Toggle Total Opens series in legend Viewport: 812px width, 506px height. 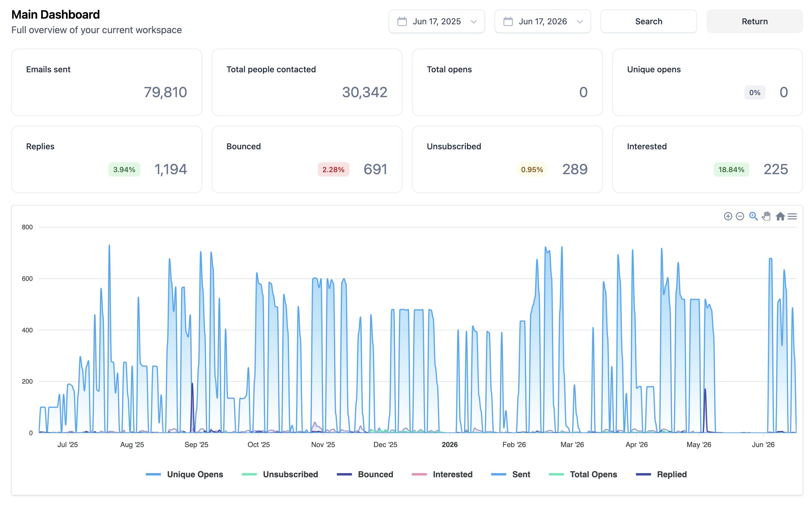pyautogui.click(x=582, y=474)
